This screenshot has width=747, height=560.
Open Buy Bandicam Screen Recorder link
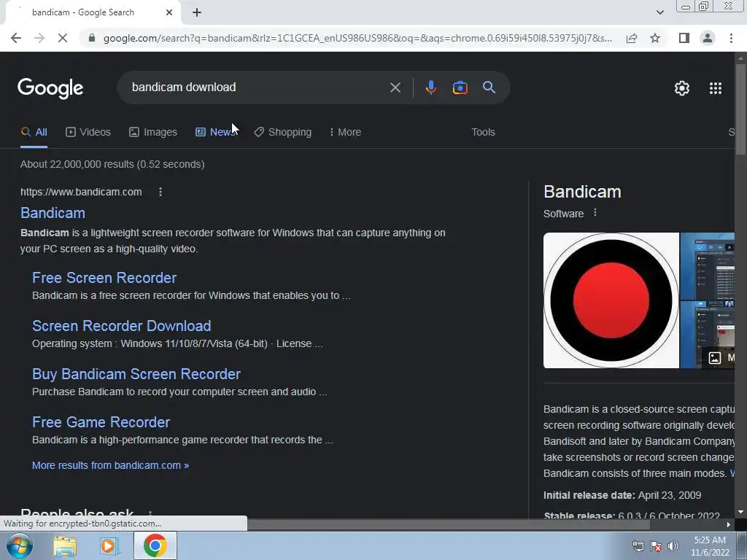tap(136, 374)
